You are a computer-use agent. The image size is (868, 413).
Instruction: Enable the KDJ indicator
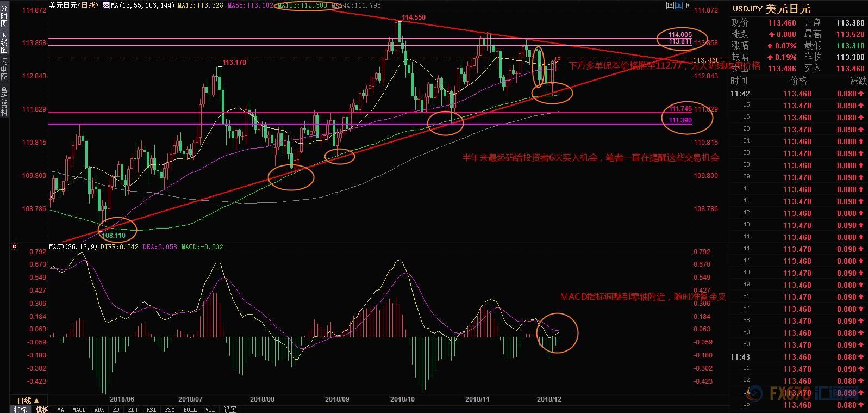(133, 409)
